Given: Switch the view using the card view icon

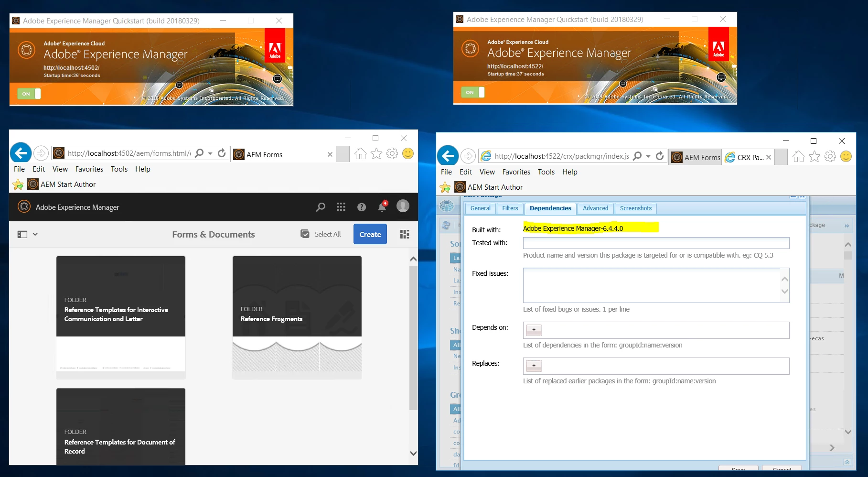Looking at the screenshot, I should tap(405, 234).
